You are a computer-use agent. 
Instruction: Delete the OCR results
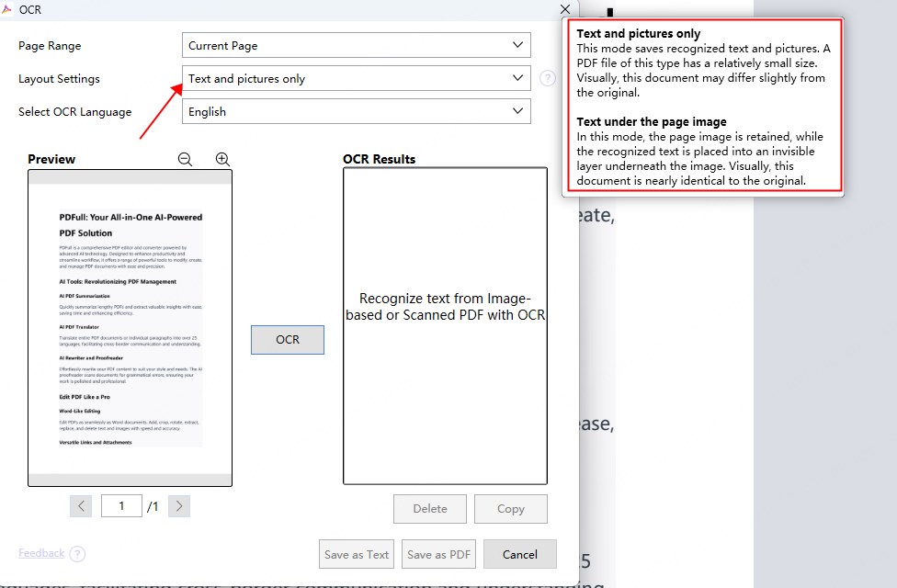[x=429, y=508]
